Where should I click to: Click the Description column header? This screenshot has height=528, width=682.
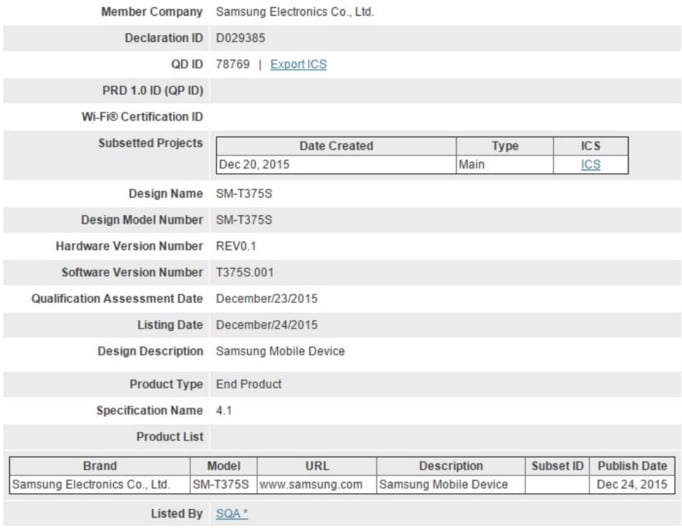[451, 466]
